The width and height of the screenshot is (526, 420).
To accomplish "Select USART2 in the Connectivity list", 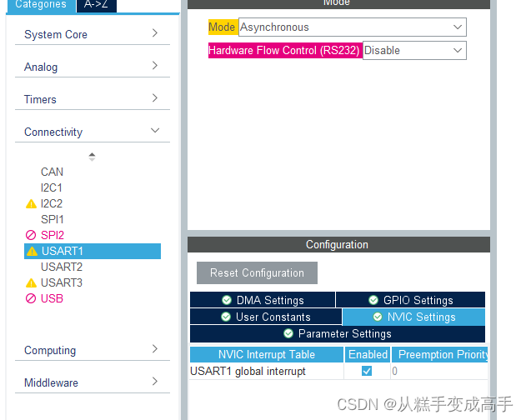I will click(62, 267).
